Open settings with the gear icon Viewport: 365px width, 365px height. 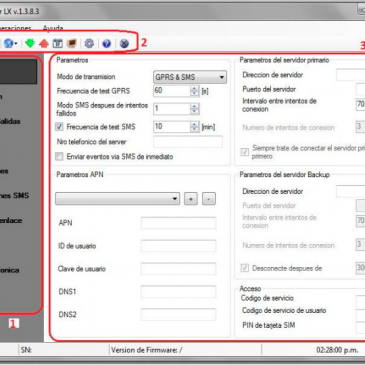click(89, 43)
